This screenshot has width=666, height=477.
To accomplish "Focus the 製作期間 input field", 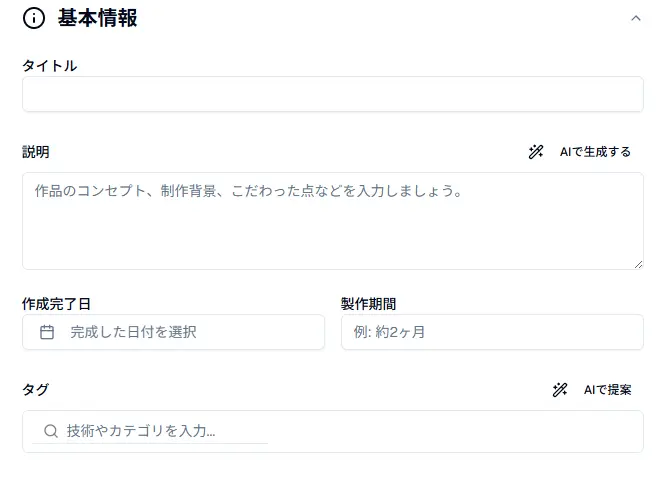I will click(492, 332).
